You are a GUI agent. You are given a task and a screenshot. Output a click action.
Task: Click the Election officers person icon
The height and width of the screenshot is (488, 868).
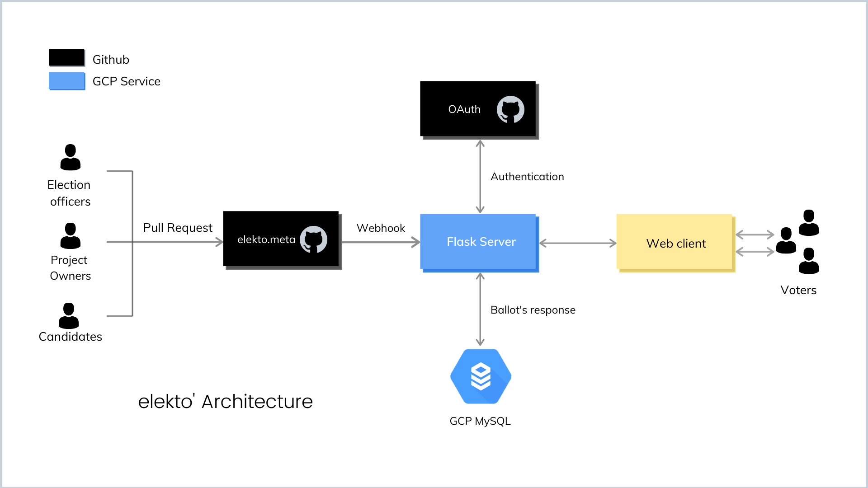70,157
